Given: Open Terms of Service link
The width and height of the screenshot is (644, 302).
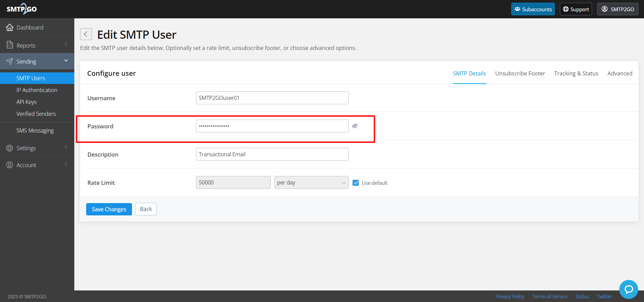Looking at the screenshot, I should coord(550,297).
